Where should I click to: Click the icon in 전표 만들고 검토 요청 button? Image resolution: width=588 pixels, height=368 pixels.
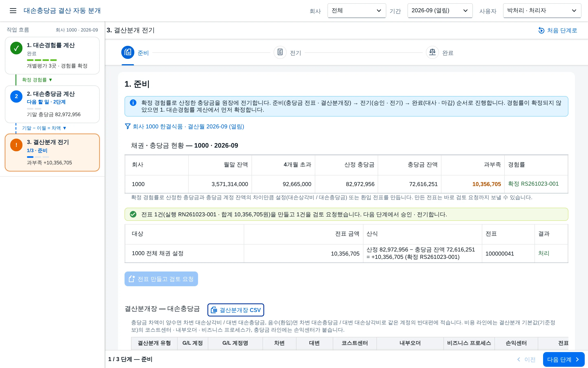pyautogui.click(x=131, y=279)
